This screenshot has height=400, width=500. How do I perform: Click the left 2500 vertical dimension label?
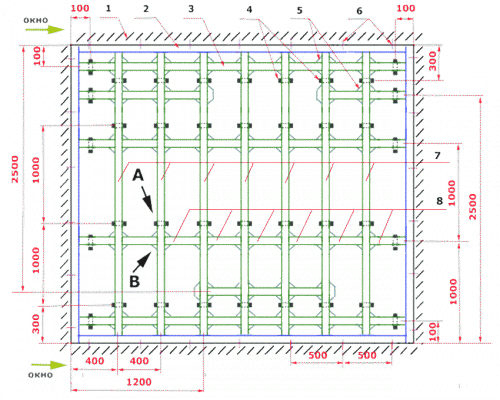pos(15,169)
